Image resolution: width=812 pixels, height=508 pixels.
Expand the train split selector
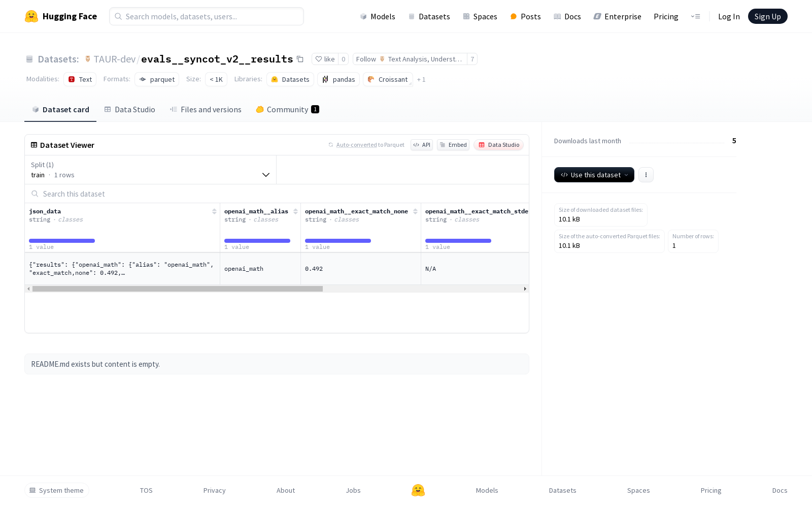(150, 170)
